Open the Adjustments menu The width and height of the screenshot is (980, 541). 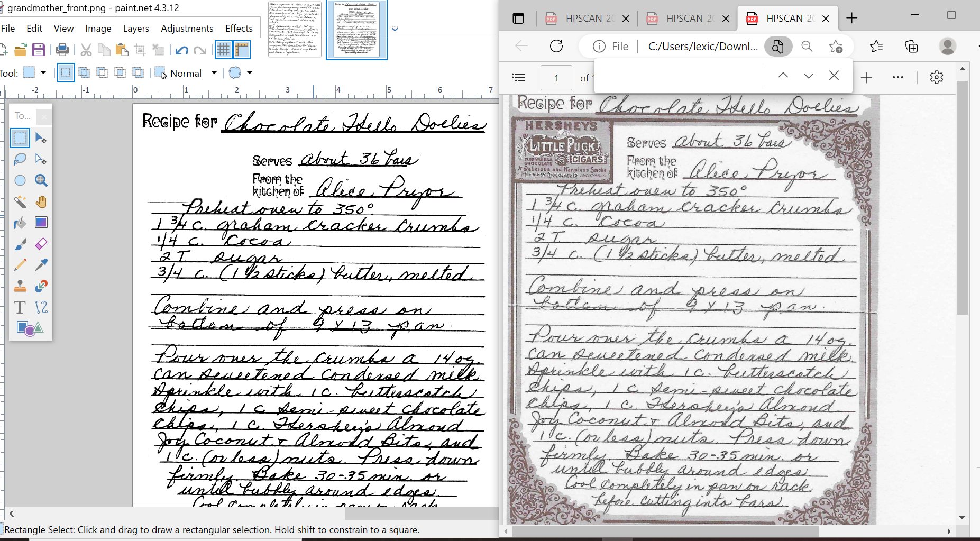click(187, 29)
